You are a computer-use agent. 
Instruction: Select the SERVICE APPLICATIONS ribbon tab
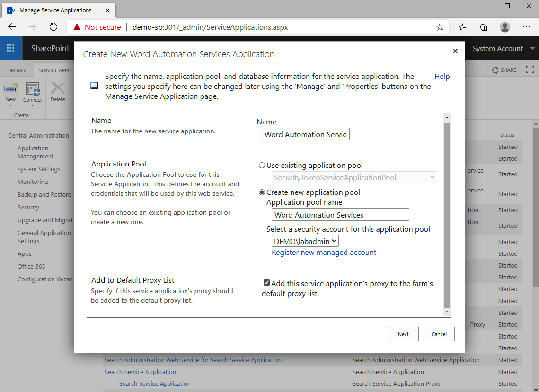pos(55,70)
